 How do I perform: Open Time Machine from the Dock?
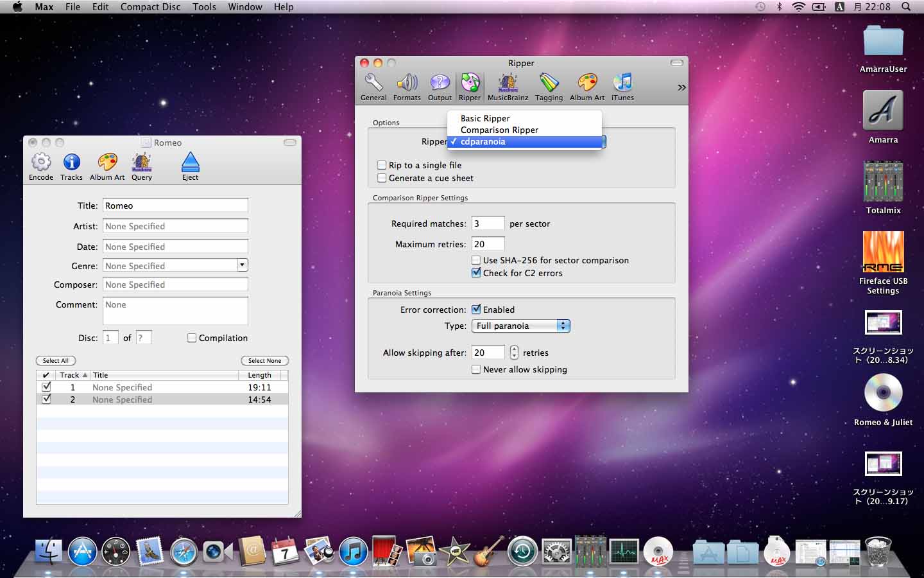522,552
